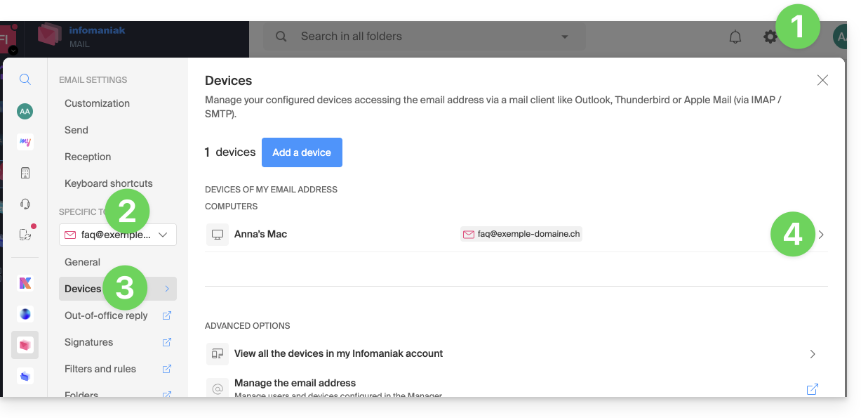Click the notifications bell icon
868x418 pixels.
(735, 37)
